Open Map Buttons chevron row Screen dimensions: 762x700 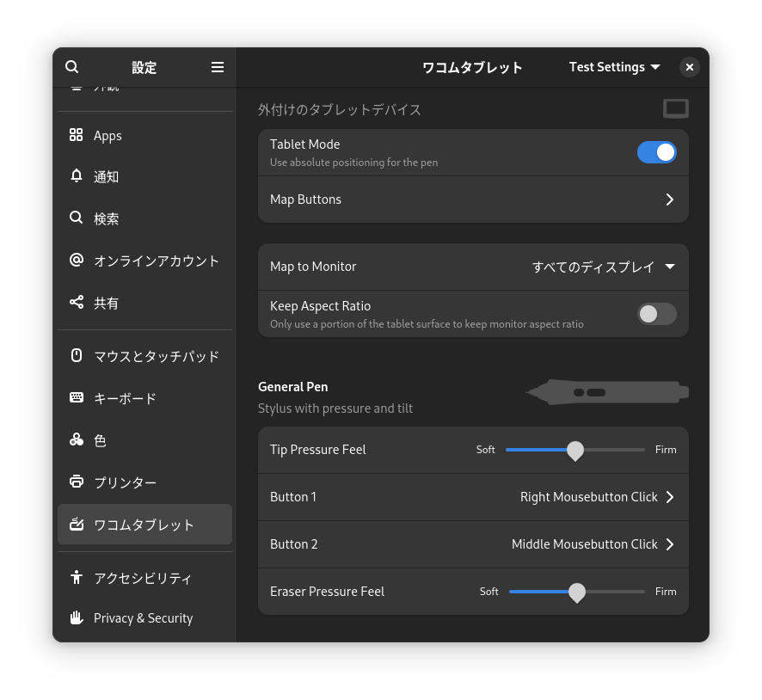coord(473,200)
